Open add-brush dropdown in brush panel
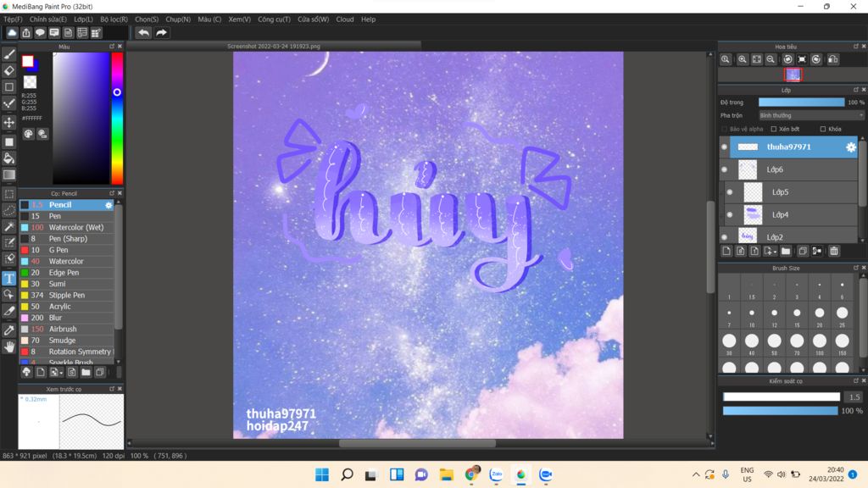 (x=56, y=373)
